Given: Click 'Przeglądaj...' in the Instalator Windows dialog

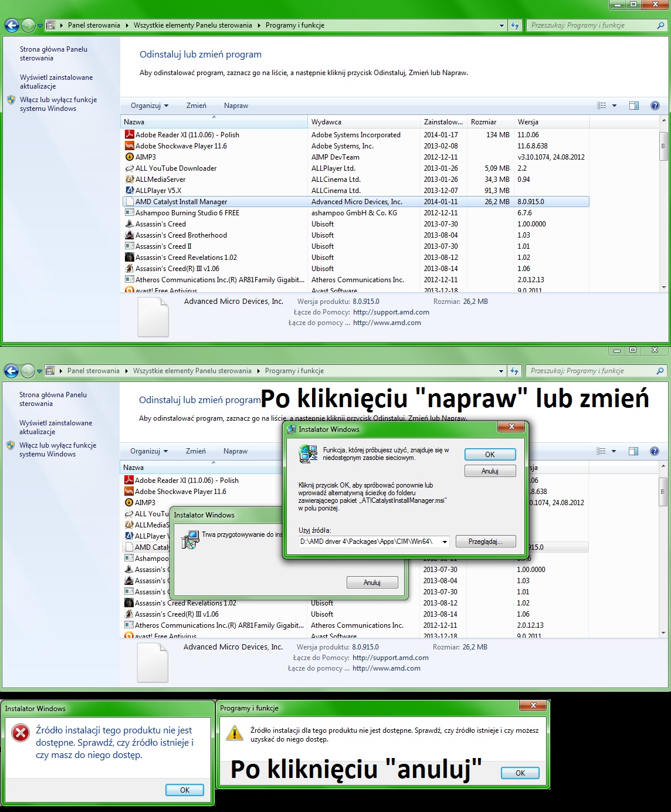Looking at the screenshot, I should pos(485,542).
